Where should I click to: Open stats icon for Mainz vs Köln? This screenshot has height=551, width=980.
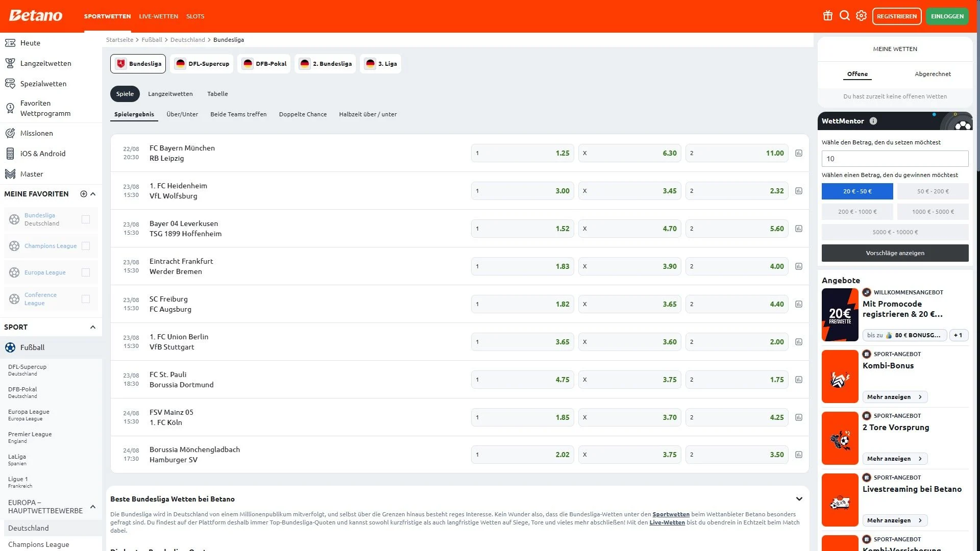coord(799,417)
